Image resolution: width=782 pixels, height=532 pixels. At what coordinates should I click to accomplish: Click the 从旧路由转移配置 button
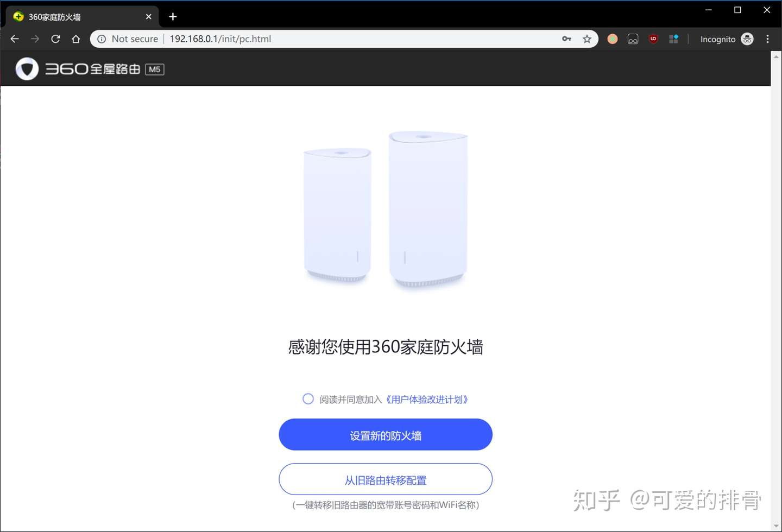(386, 479)
